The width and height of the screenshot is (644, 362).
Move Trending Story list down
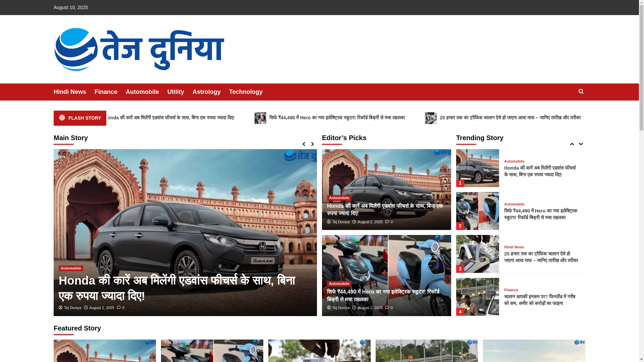point(581,144)
